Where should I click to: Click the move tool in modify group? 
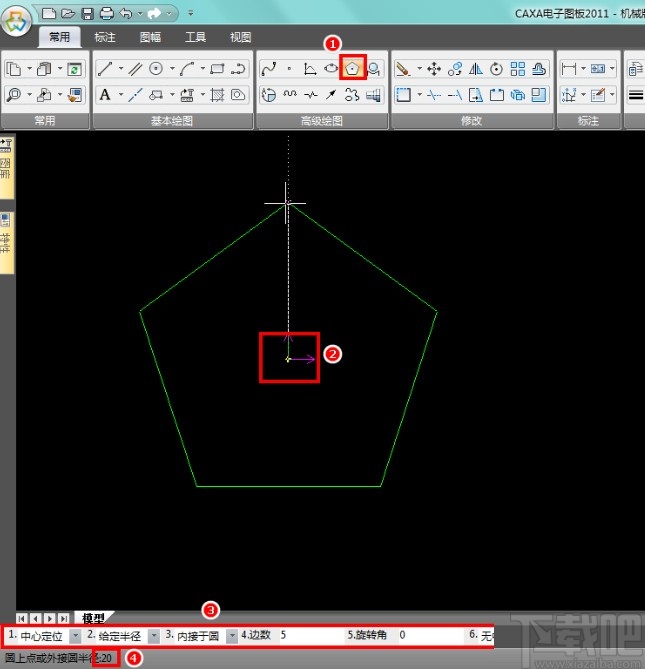[x=434, y=69]
